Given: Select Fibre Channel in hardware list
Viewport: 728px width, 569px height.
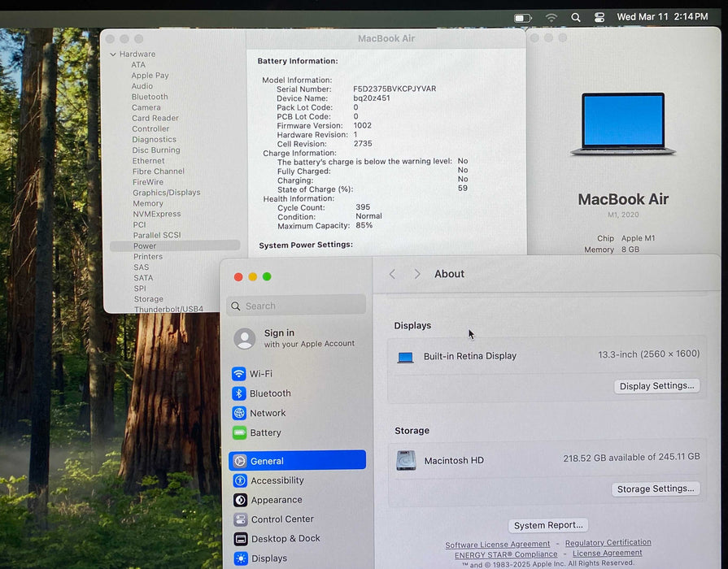Looking at the screenshot, I should 159,172.
